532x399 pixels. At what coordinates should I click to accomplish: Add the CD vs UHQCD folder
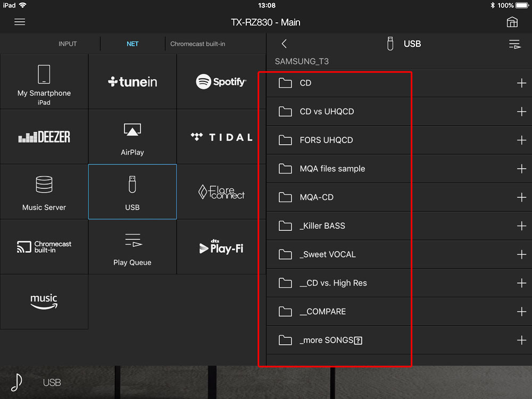click(521, 112)
